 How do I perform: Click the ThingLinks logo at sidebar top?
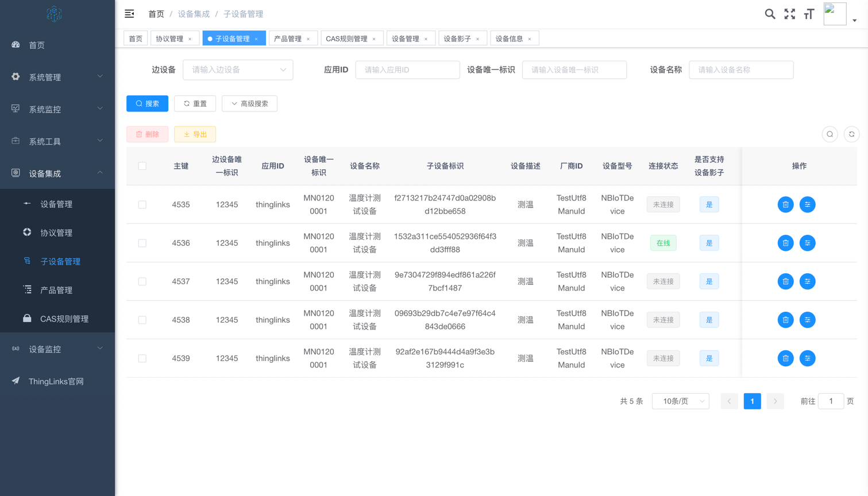54,13
